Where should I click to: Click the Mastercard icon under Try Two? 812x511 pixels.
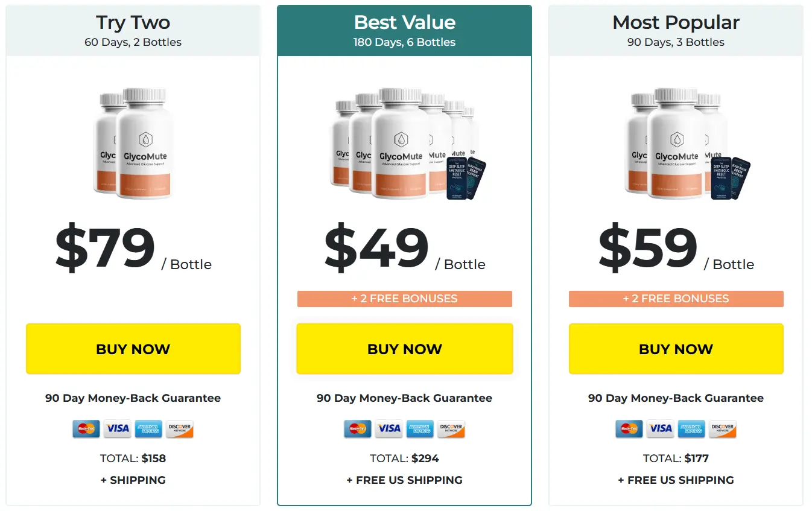85,428
